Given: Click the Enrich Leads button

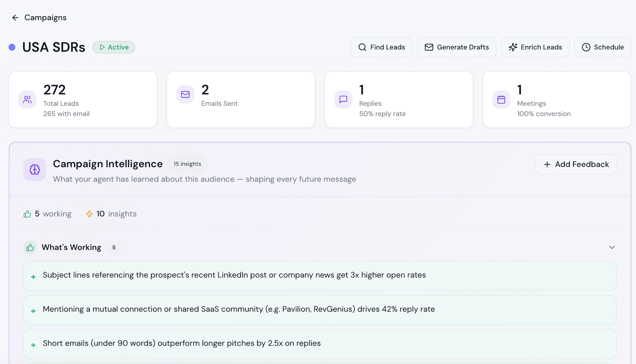Looking at the screenshot, I should click(x=535, y=47).
